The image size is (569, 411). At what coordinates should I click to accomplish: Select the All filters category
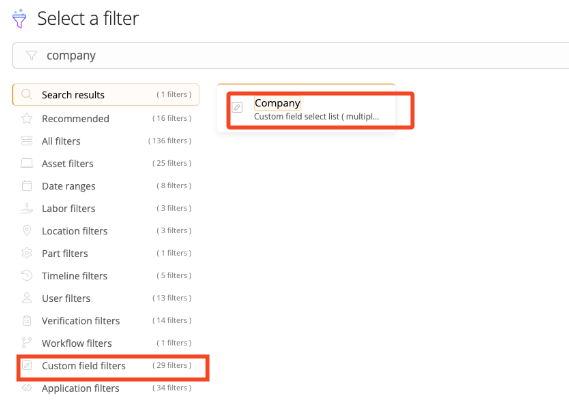(106, 141)
